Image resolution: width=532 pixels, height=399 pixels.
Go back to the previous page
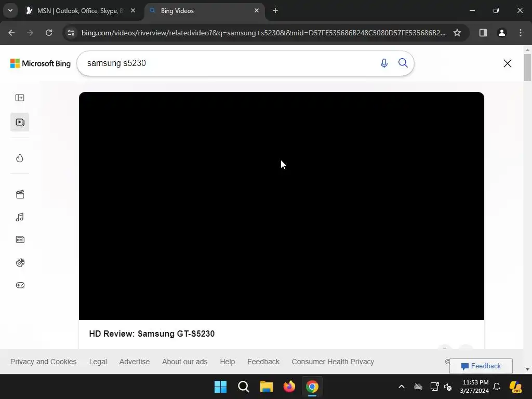pos(11,33)
